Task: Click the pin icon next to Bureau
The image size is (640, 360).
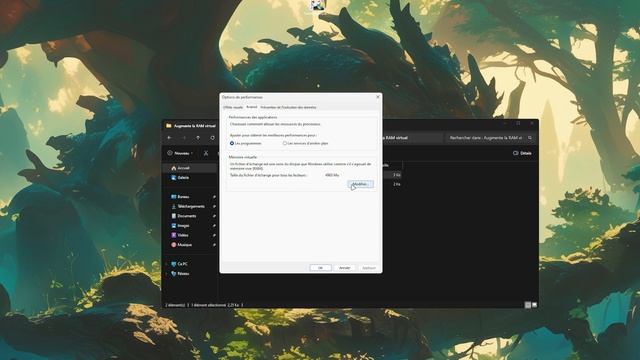Action: pyautogui.click(x=214, y=197)
